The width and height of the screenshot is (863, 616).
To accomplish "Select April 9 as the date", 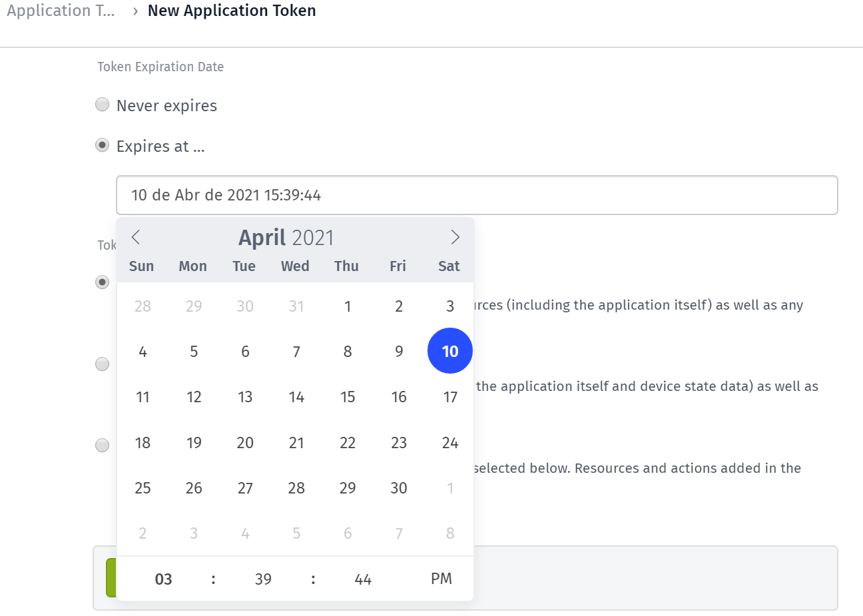I will pos(399,352).
